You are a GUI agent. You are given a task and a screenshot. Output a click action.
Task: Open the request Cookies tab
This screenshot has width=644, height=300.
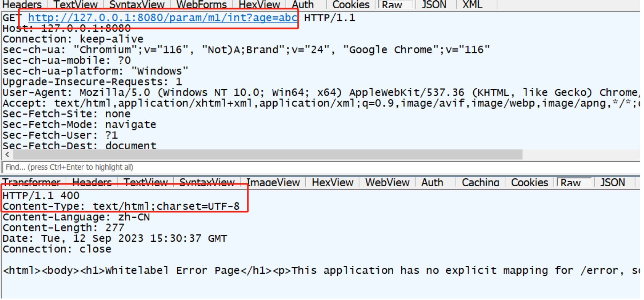click(x=351, y=5)
